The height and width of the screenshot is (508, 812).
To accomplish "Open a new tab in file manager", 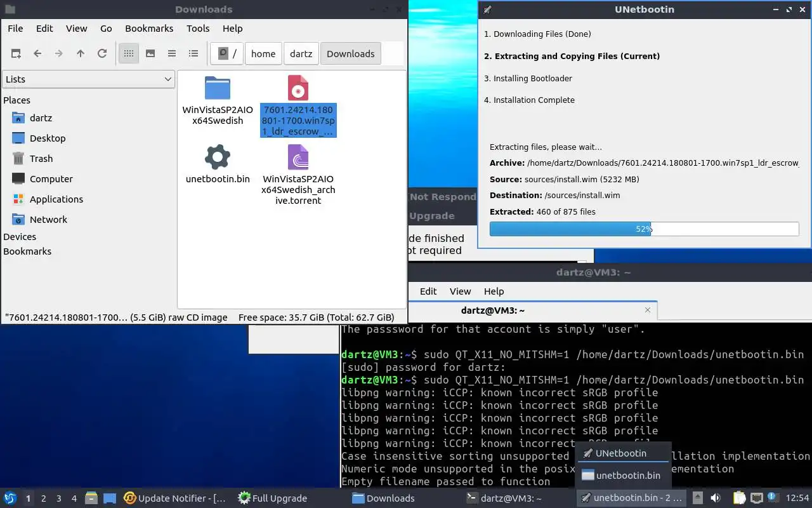I will pyautogui.click(x=16, y=54).
